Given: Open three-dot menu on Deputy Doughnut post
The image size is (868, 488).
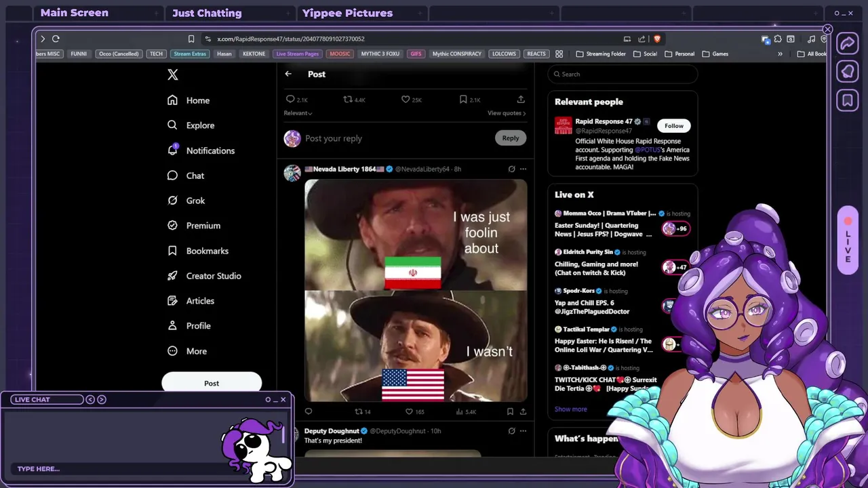Looking at the screenshot, I should [x=523, y=431].
